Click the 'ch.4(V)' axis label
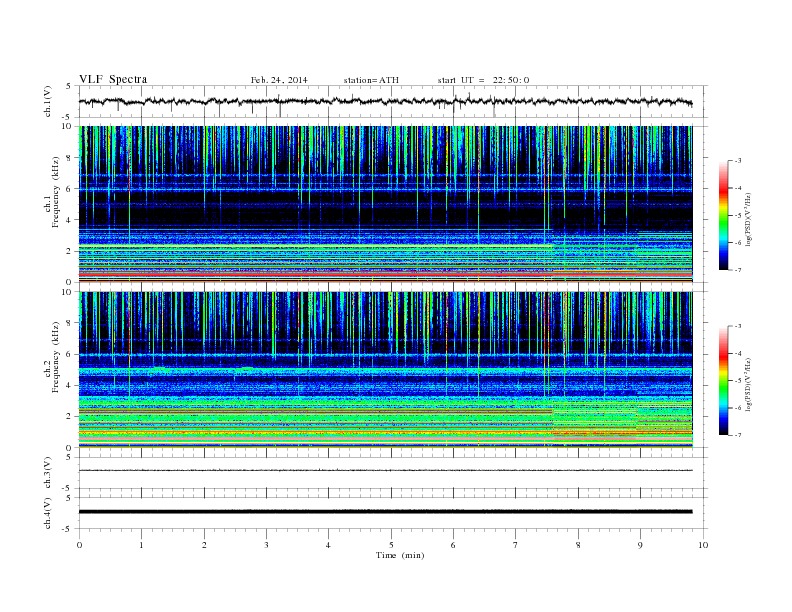The width and height of the screenshot is (792, 612). click(47, 513)
